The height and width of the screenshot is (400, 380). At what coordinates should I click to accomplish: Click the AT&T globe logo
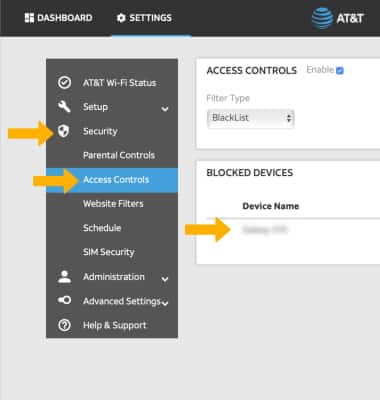[x=322, y=18]
